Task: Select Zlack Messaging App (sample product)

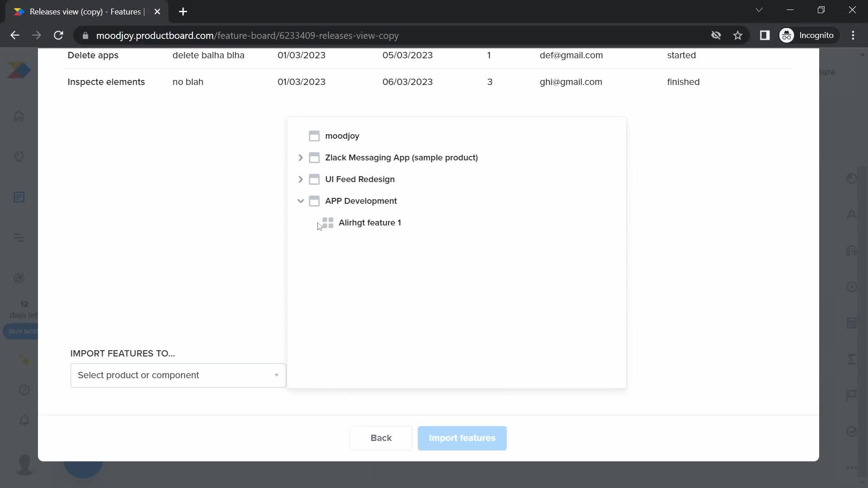Action: click(x=401, y=158)
